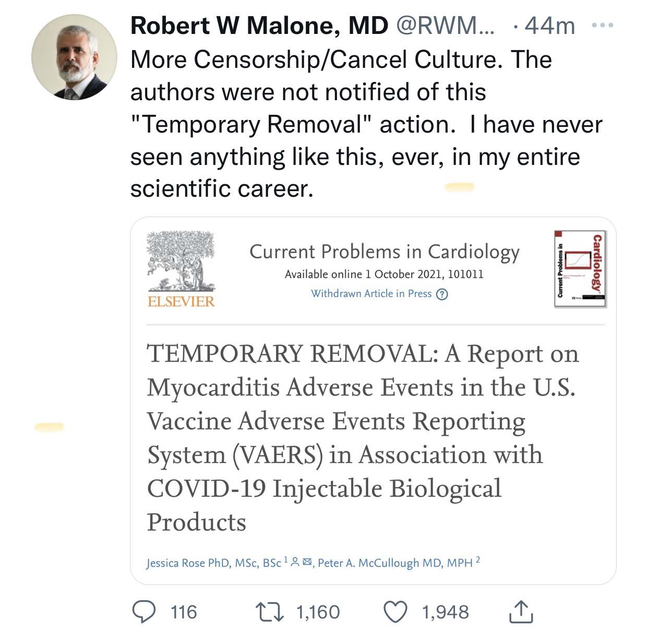Open the reply comment icon

coord(143,612)
